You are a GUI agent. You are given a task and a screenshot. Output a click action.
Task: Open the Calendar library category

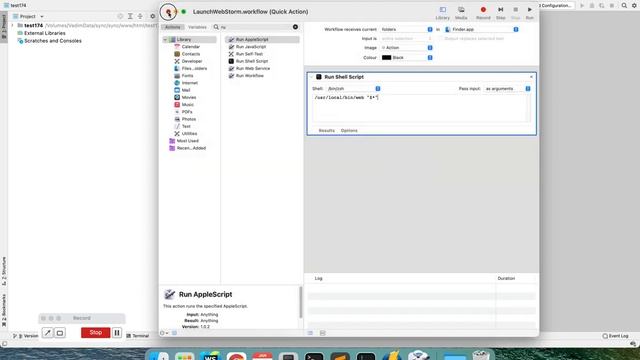tap(191, 47)
